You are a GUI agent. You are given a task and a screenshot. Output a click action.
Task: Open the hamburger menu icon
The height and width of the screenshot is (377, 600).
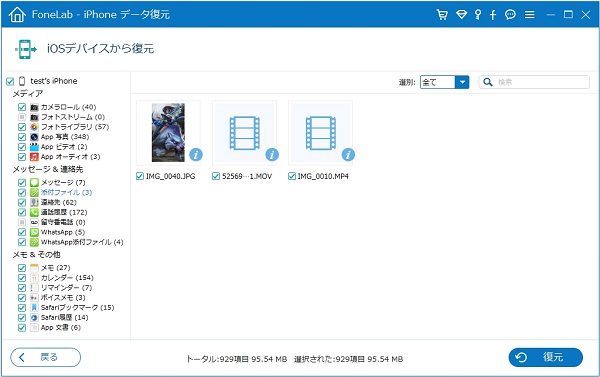click(x=530, y=15)
